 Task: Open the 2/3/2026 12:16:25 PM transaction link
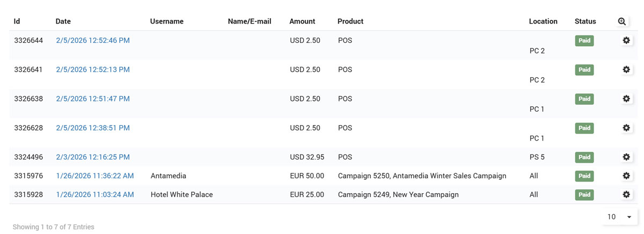pyautogui.click(x=93, y=157)
